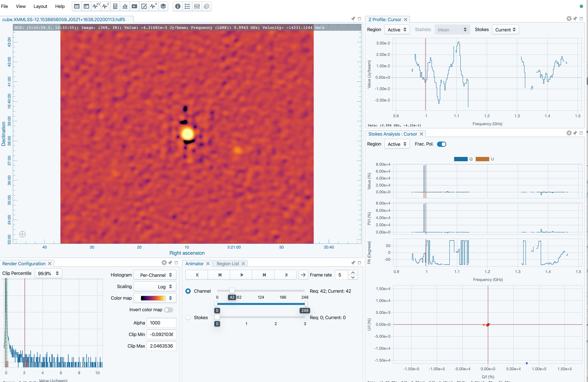
Task: Open the Clip Percentile dropdown
Action: pos(49,273)
